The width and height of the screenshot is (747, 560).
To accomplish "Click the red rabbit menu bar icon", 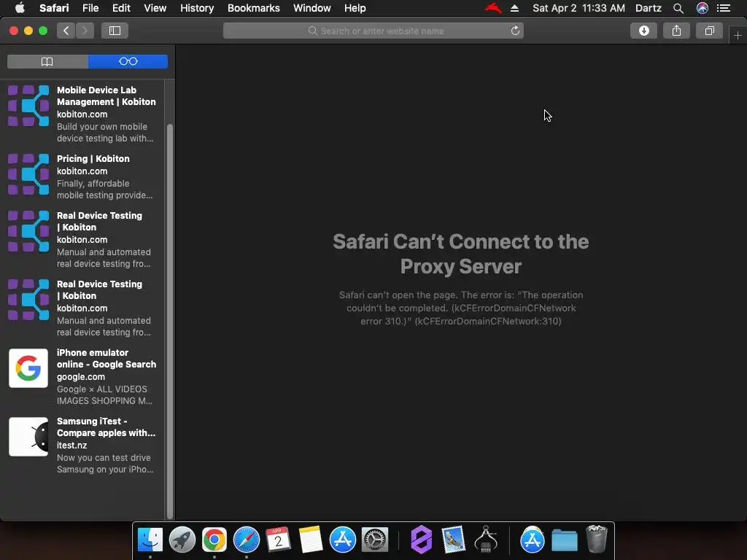I will (x=493, y=8).
